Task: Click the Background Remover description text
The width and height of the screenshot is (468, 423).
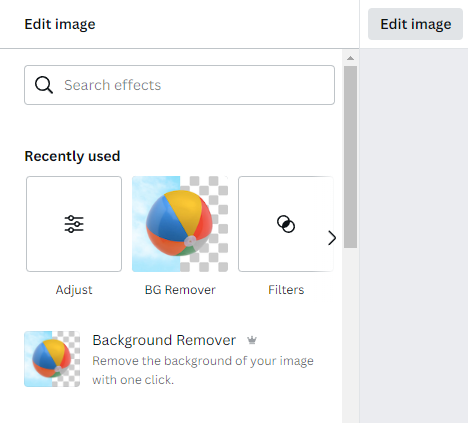Action: click(203, 370)
